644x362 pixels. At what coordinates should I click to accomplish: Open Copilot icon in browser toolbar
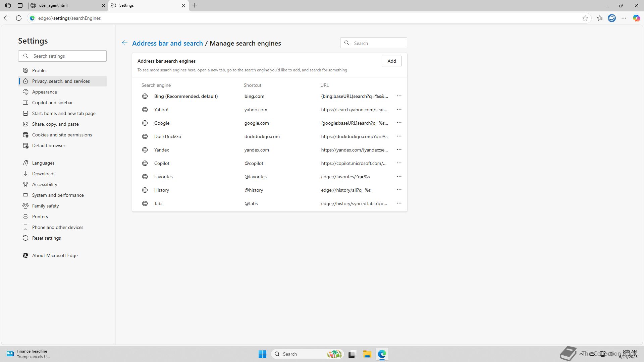pos(636,18)
